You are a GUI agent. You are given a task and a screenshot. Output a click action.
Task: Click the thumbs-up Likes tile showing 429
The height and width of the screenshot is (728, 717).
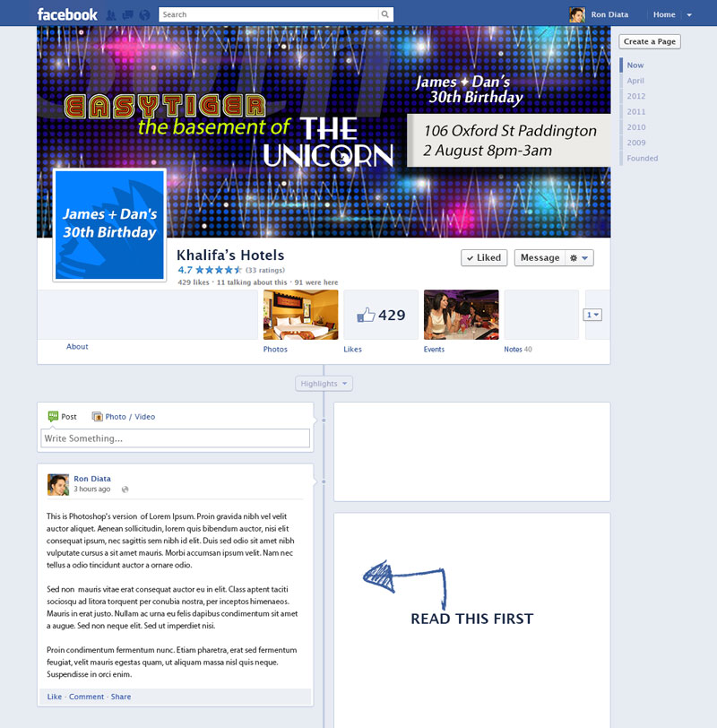(381, 315)
